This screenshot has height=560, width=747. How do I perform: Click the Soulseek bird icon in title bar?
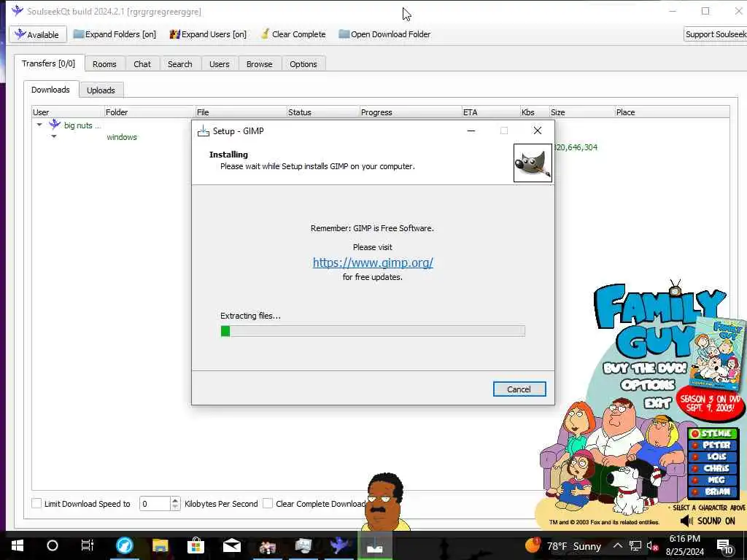click(x=18, y=10)
